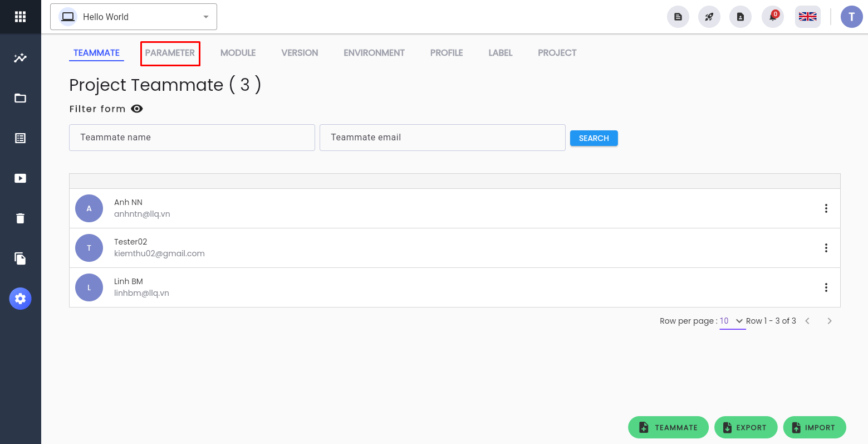
Task: Open more options for Tester02
Action: tap(826, 248)
